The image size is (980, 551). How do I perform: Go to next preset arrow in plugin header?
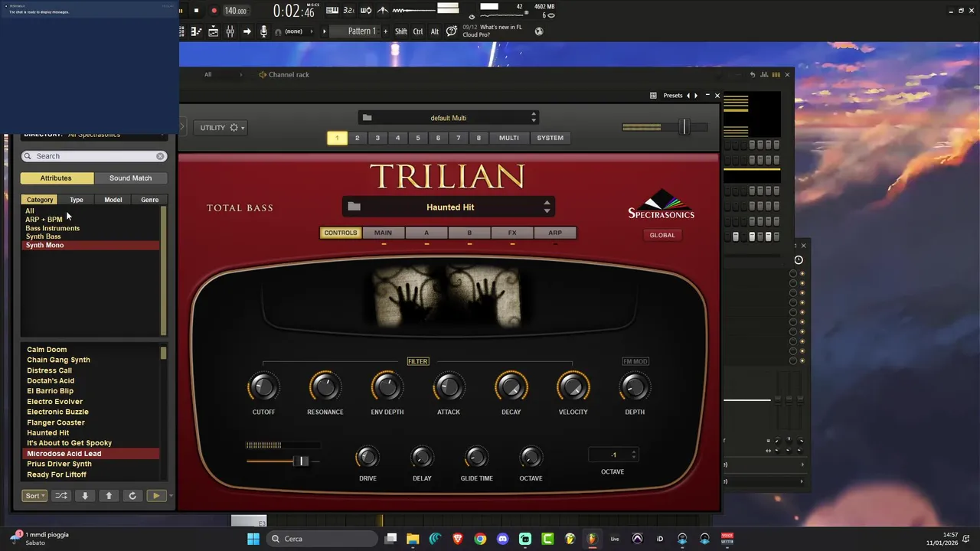click(696, 96)
